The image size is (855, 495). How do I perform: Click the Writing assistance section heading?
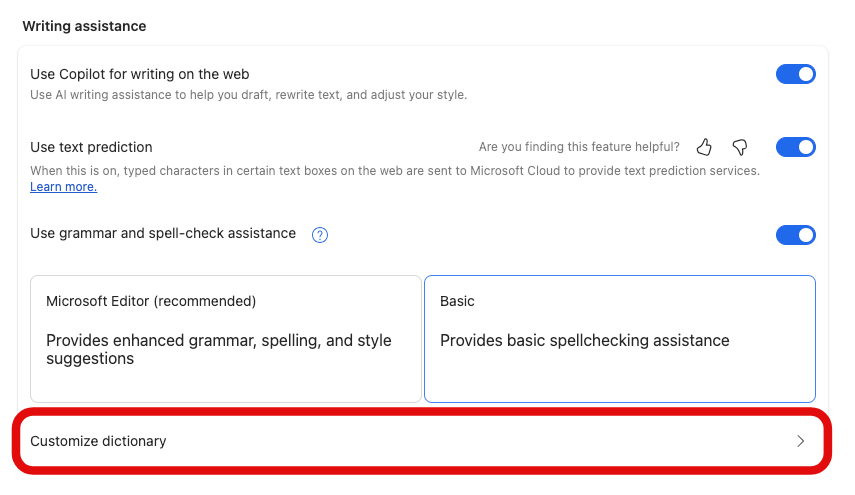pyautogui.click(x=84, y=27)
